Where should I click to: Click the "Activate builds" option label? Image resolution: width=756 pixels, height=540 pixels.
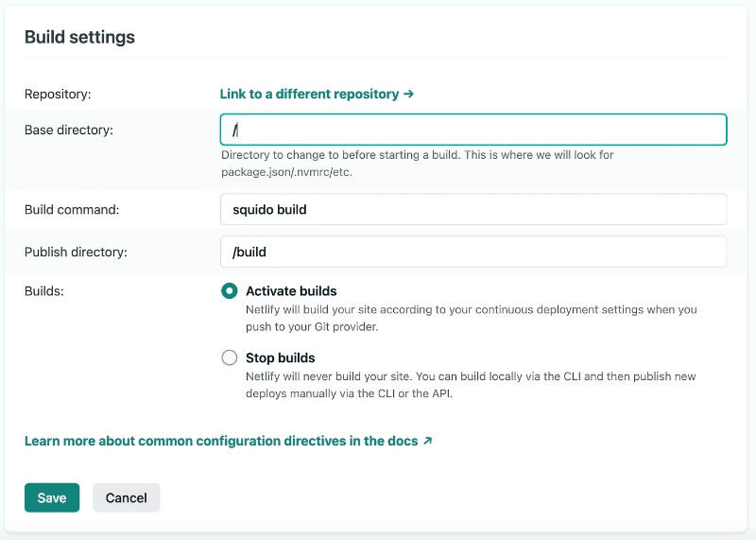[x=291, y=291]
